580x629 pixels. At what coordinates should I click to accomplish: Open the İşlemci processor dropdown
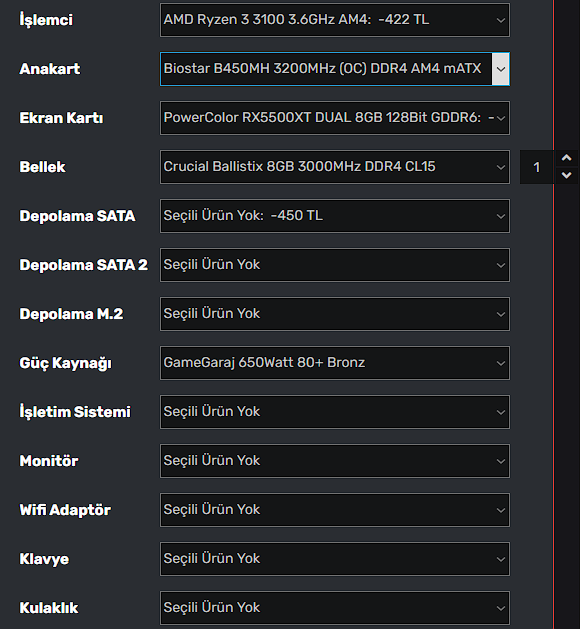point(335,20)
